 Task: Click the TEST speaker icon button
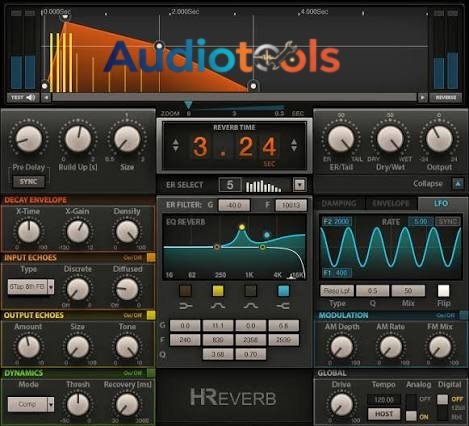(x=23, y=98)
